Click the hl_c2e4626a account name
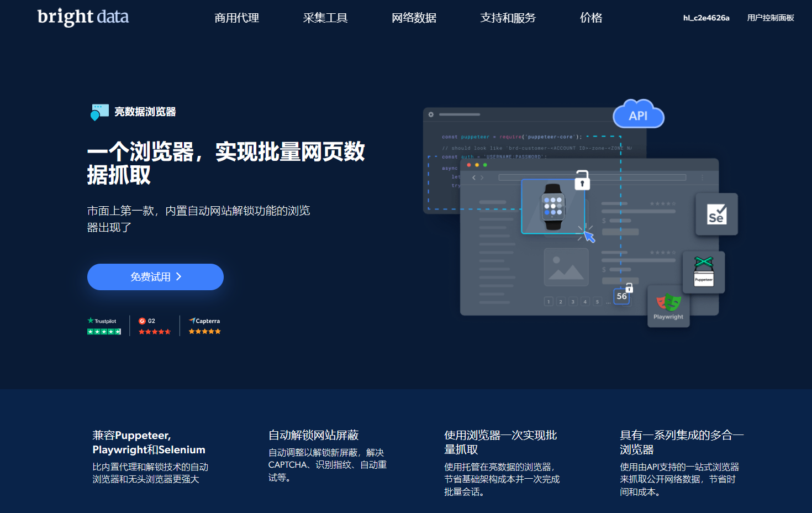 (x=706, y=18)
